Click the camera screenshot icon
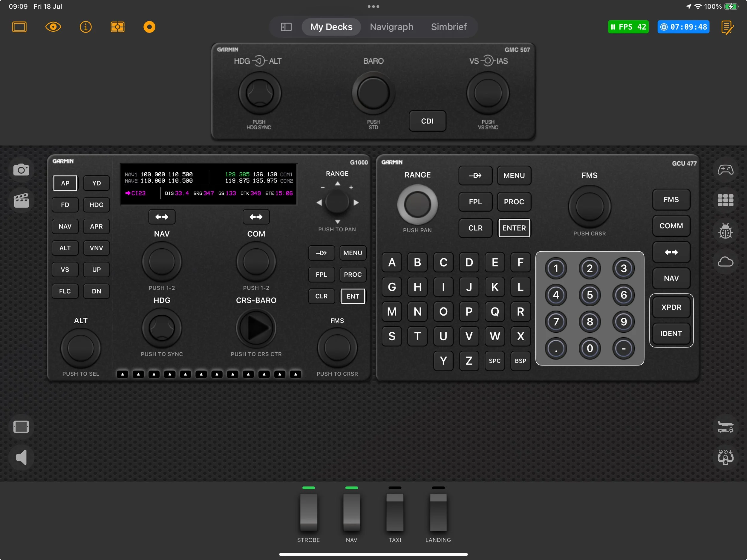 (21, 169)
